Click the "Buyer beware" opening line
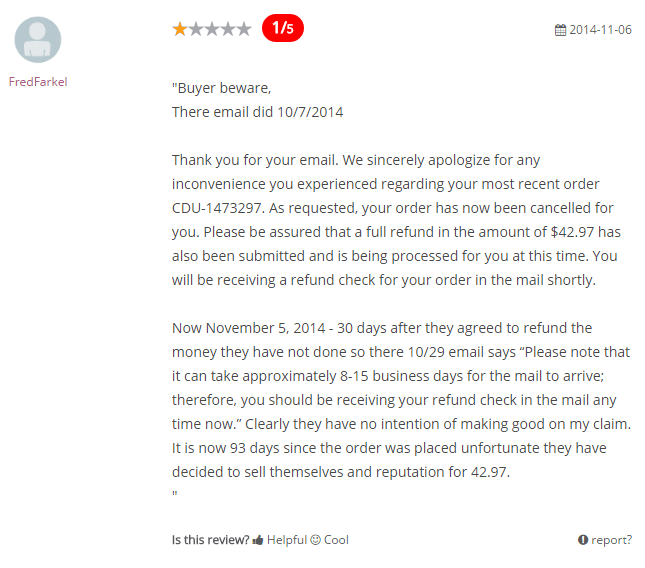The height and width of the screenshot is (568, 645). [x=221, y=88]
